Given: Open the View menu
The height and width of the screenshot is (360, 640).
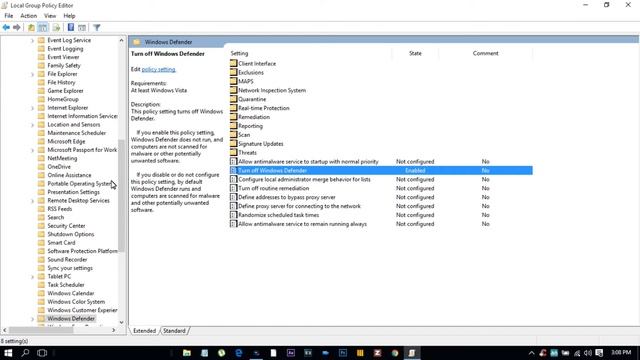Looking at the screenshot, I should coord(50,16).
